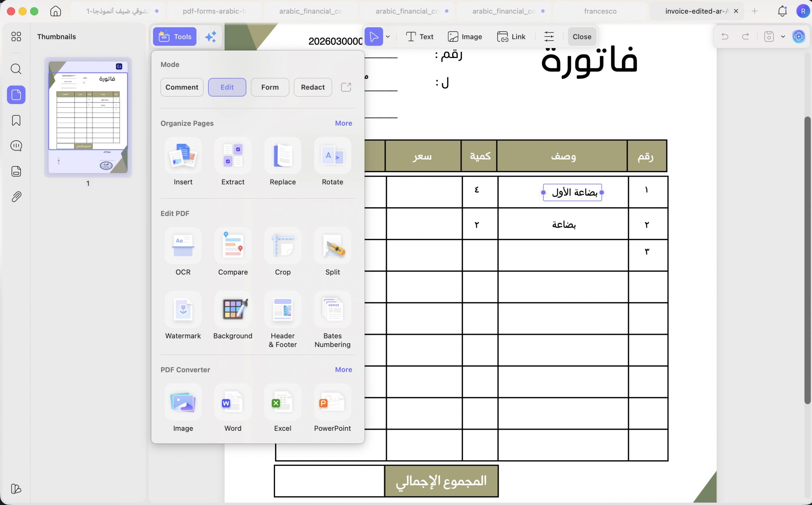Switch to Form mode
This screenshot has height=505, width=812.
(270, 87)
